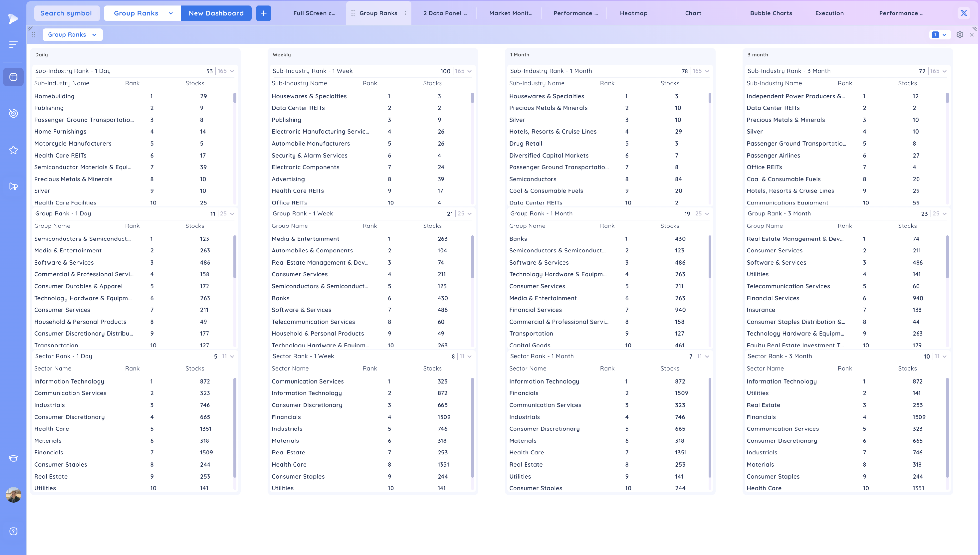Click the X (Twitter) logo icon
Viewport: 980px width, 555px height.
coord(964,13)
